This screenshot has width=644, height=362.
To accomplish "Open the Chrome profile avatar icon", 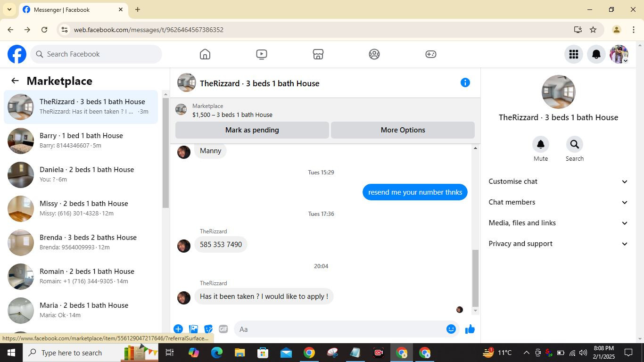I will [616, 30].
